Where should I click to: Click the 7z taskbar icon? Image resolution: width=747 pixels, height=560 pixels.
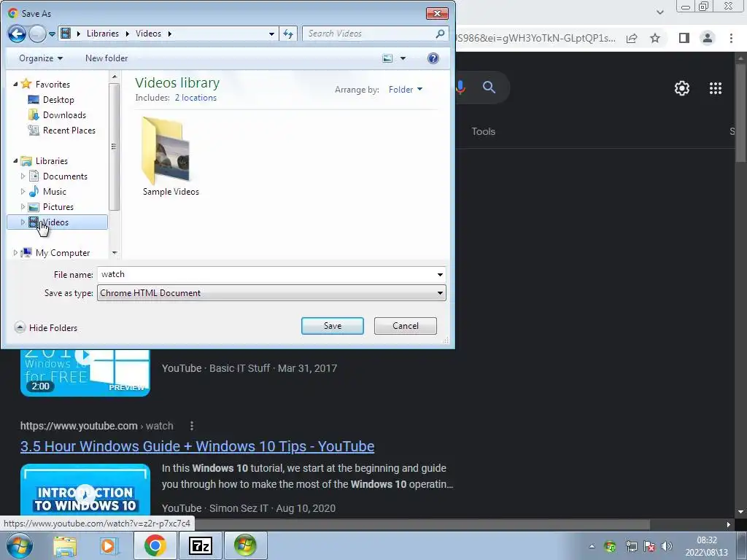click(200, 545)
